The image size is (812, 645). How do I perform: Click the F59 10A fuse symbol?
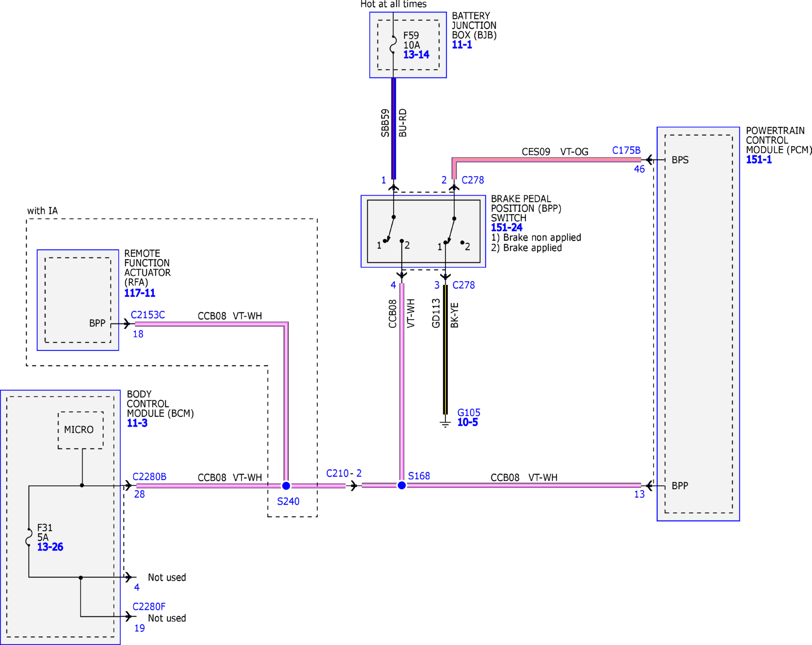(x=393, y=45)
